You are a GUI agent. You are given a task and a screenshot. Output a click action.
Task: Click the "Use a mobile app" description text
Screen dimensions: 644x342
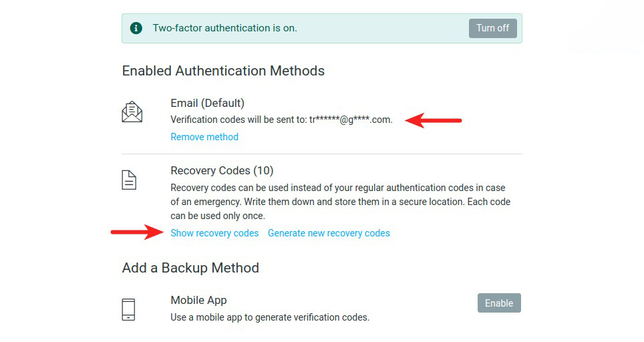269,317
